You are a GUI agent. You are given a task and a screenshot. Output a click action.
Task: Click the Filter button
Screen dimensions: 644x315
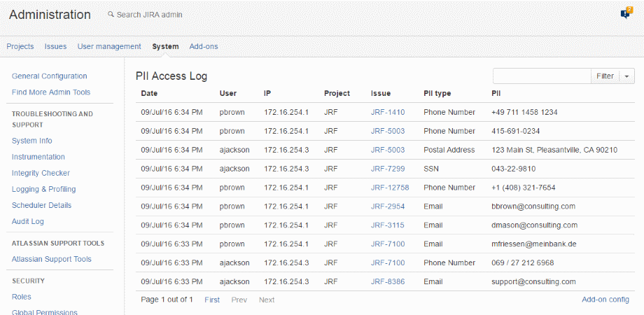605,76
